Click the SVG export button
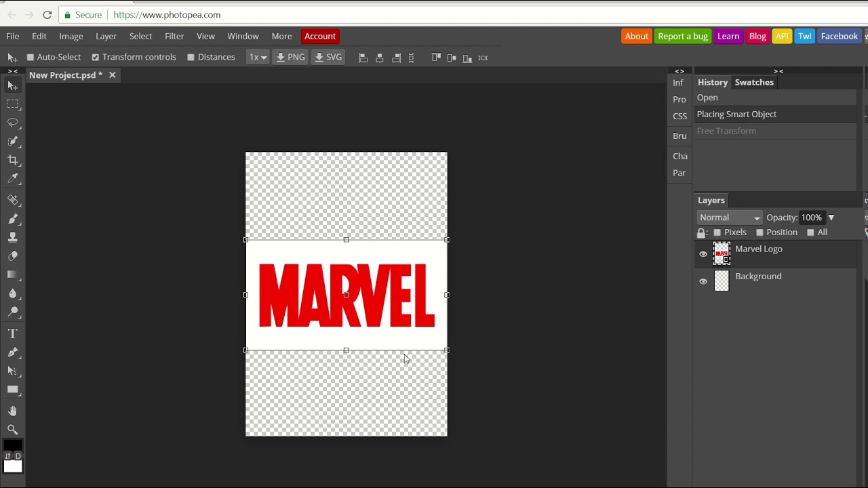This screenshot has height=488, width=868. point(328,58)
